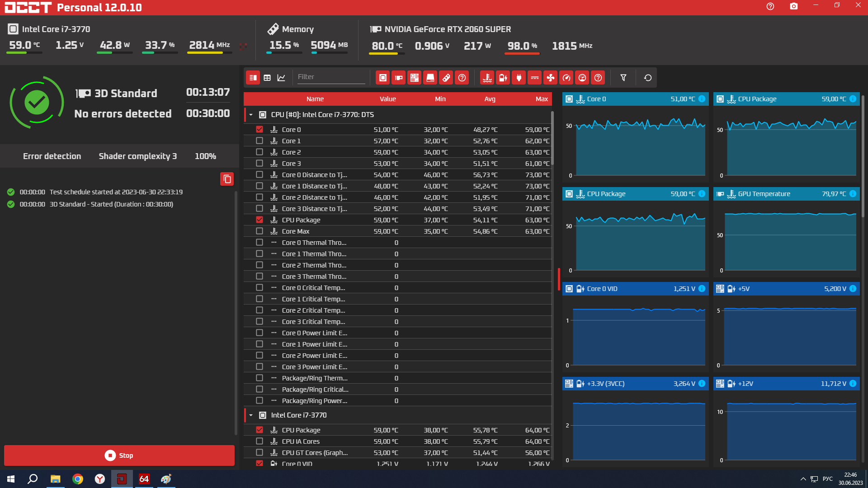
Task: Take a screenshot with camera icon
Action: coord(793,6)
